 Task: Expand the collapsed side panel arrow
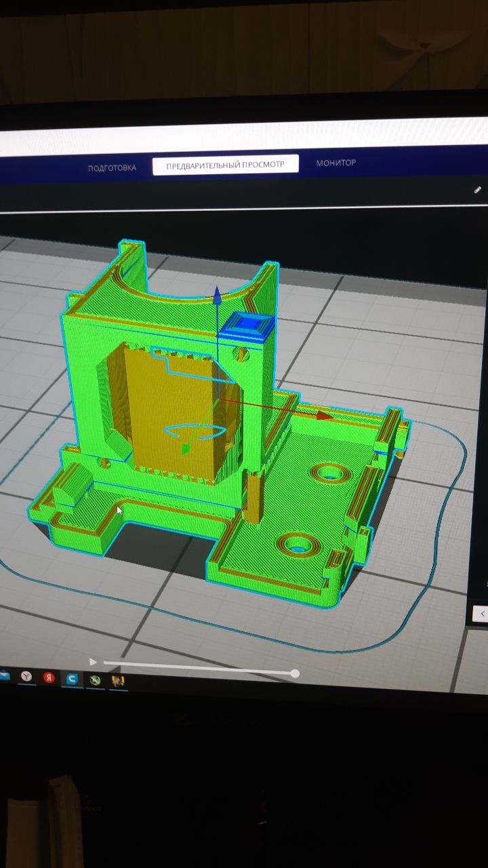[481, 614]
